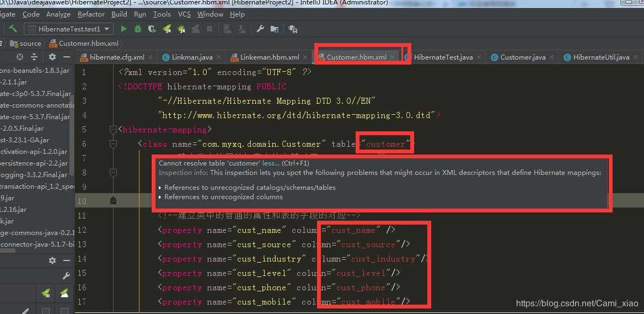Screen dimensions: 644x314
Task: Close the Customer.java tab
Action: point(552,57)
